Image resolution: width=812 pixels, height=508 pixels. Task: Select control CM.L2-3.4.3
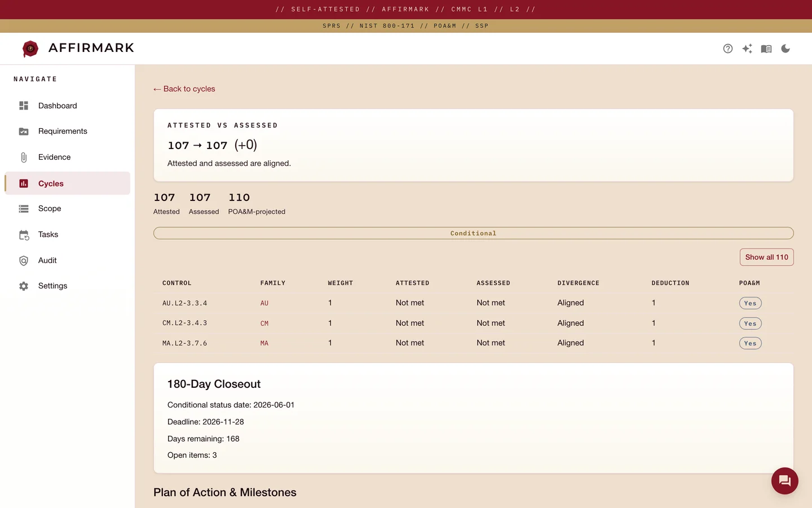click(184, 323)
